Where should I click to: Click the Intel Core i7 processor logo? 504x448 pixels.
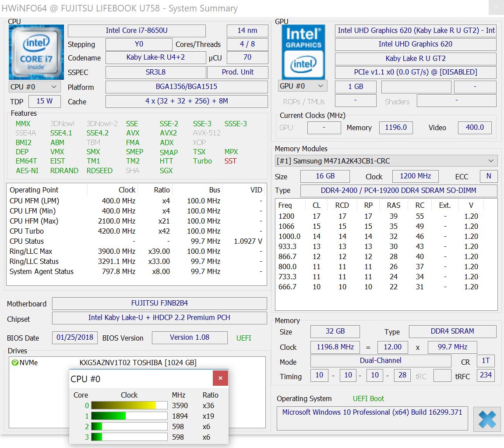[x=36, y=52]
